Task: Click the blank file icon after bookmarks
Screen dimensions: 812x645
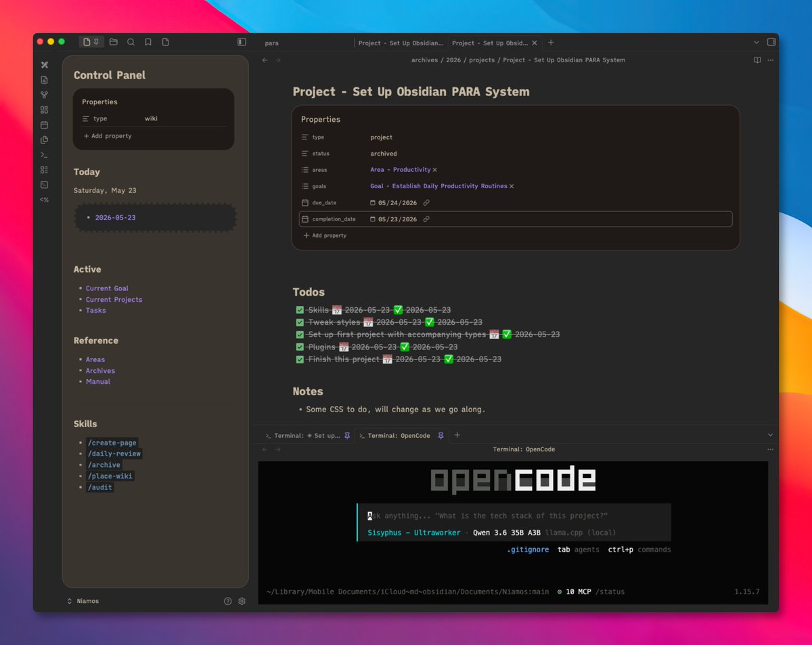Action: pyautogui.click(x=165, y=42)
